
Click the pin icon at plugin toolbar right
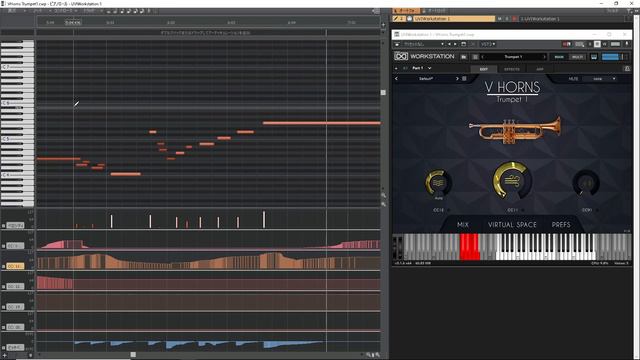[627, 44]
